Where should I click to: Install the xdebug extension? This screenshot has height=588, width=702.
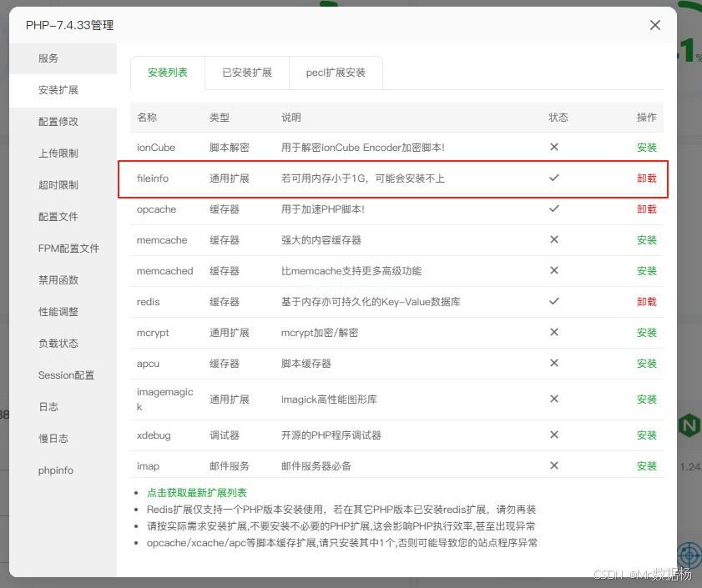[646, 435]
